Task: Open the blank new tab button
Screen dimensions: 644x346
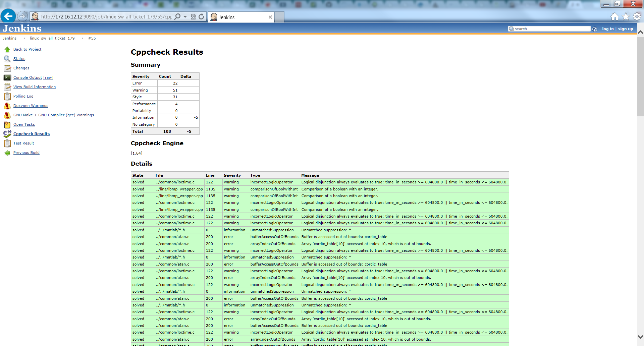Action: tap(279, 17)
